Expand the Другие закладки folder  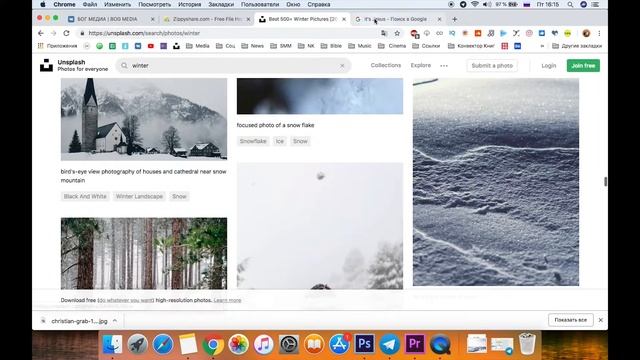[577, 46]
